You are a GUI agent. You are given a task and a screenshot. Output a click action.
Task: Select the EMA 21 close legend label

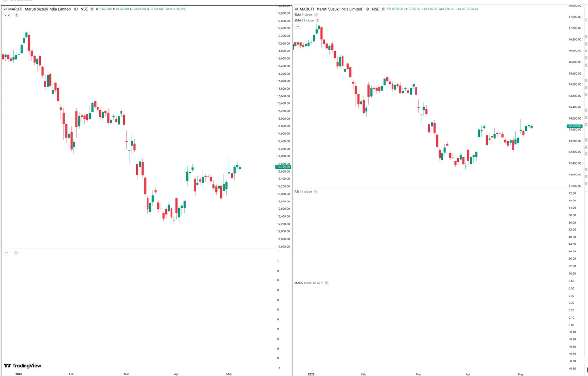pos(304,21)
